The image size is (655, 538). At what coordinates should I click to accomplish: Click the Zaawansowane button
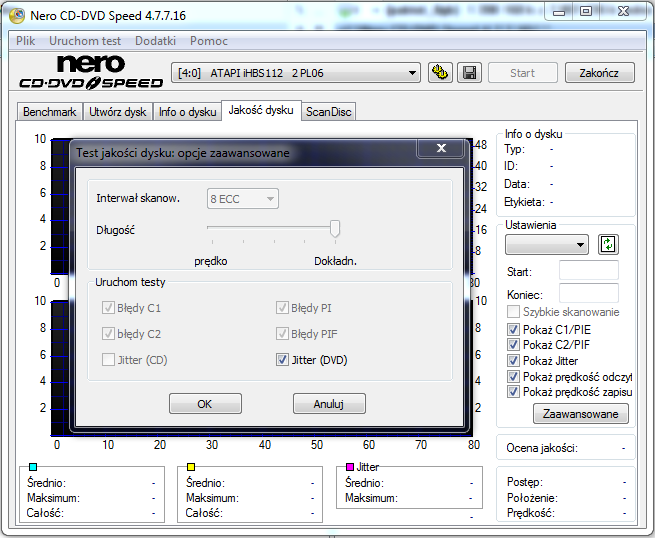(x=581, y=414)
